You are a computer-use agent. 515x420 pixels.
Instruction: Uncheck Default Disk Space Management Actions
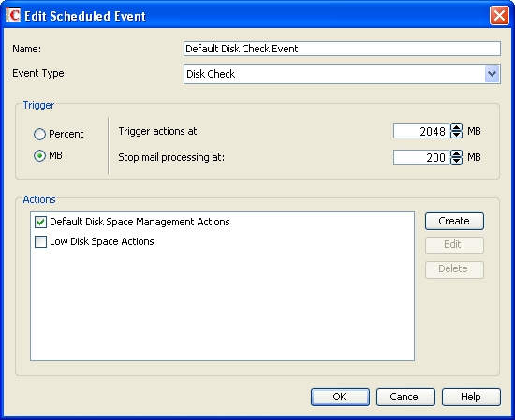[x=40, y=222]
